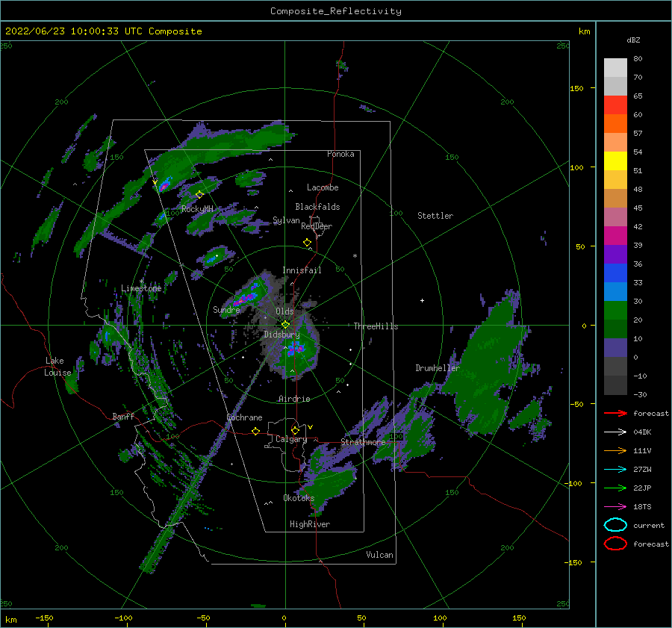Viewport: 672px width, 628px height.
Task: Click the yellow diamond marker south of RedDeer
Action: click(x=307, y=243)
